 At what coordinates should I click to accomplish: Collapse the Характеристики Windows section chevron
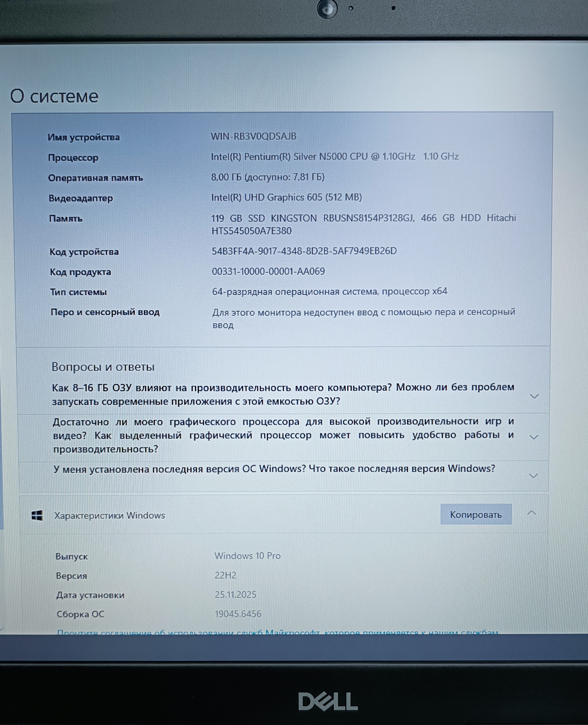point(532,513)
